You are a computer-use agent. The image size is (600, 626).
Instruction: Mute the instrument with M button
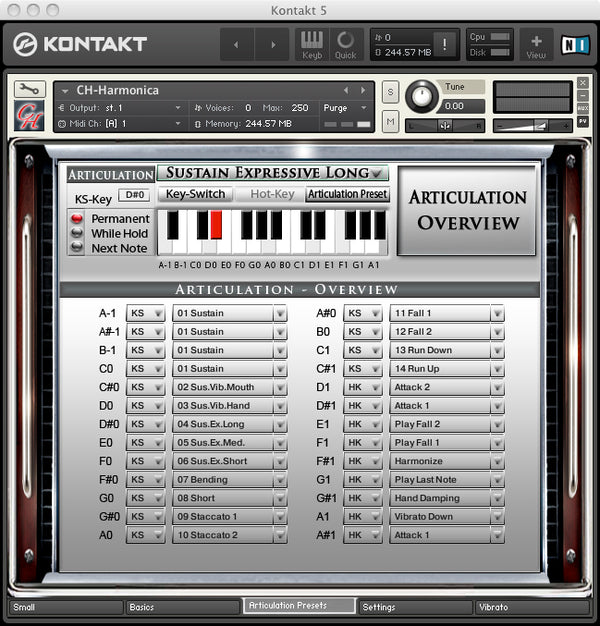390,121
